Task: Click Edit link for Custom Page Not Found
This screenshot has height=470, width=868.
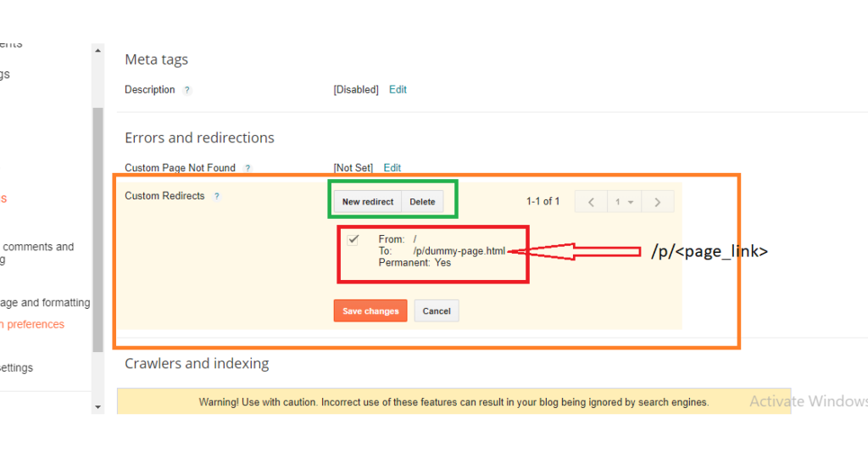Action: 392,168
